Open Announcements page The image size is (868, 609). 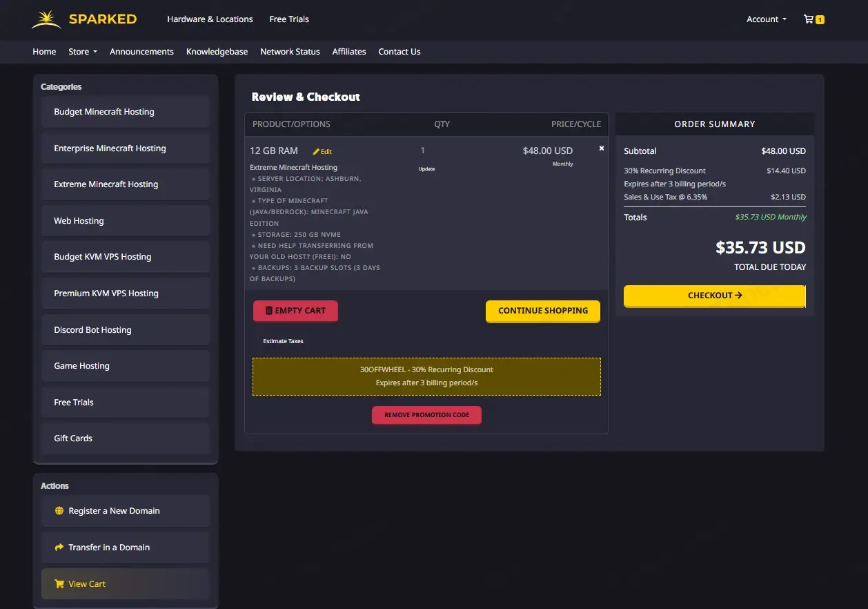pyautogui.click(x=141, y=52)
